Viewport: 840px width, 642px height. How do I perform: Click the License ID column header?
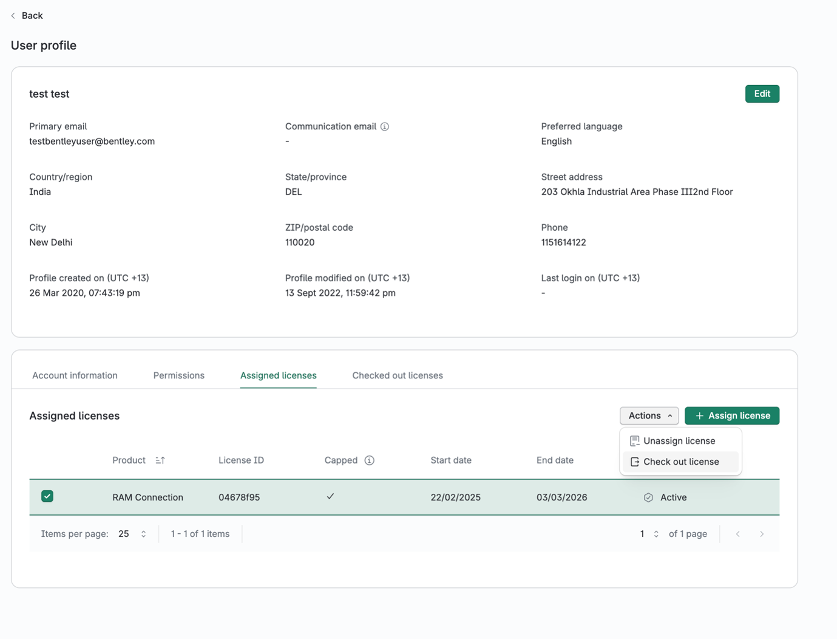241,460
